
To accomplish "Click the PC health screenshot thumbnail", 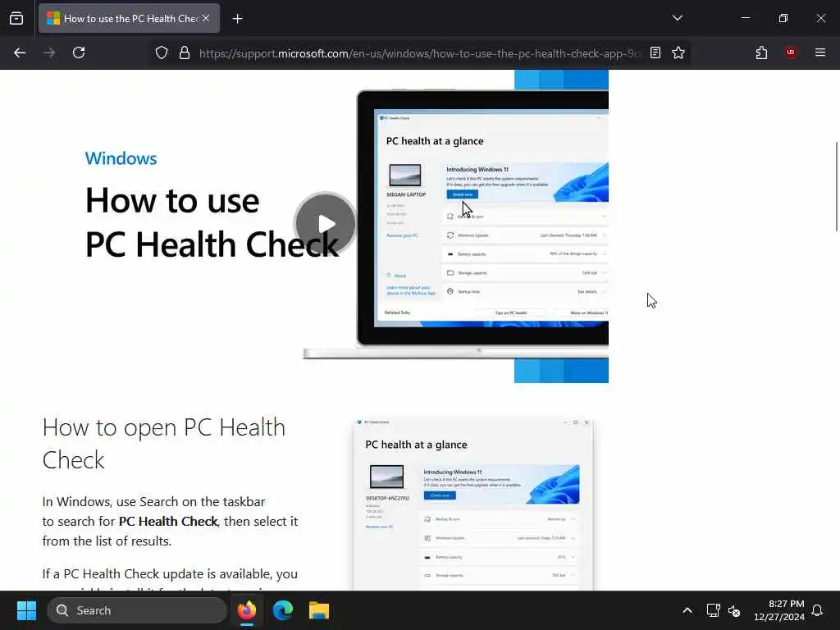I will (x=473, y=504).
